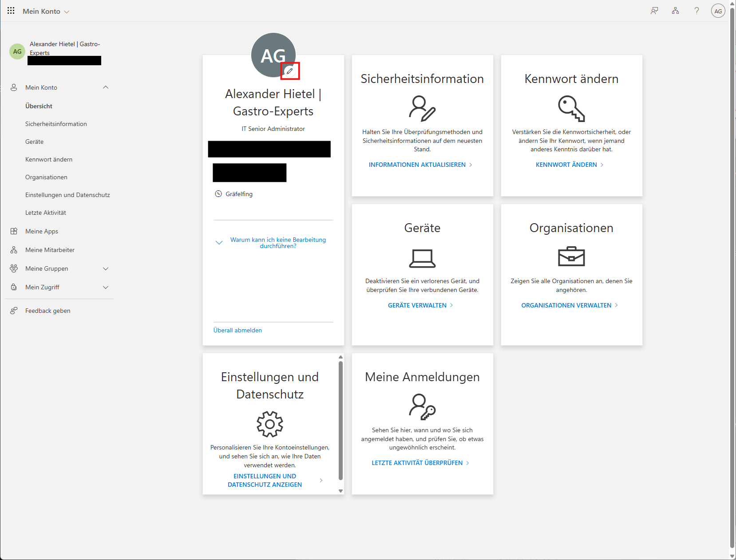Click the gear icon in Einstellungen card
The image size is (736, 560).
[x=269, y=424]
